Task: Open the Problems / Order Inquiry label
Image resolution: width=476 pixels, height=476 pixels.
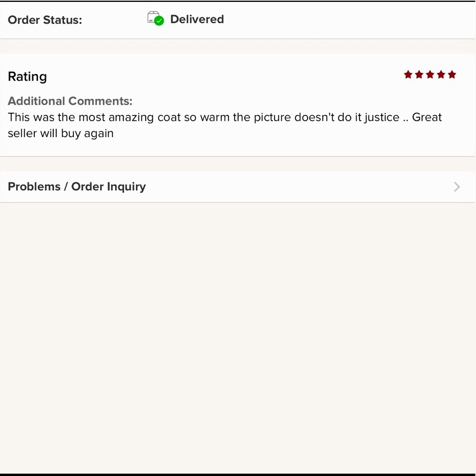Action: click(77, 187)
